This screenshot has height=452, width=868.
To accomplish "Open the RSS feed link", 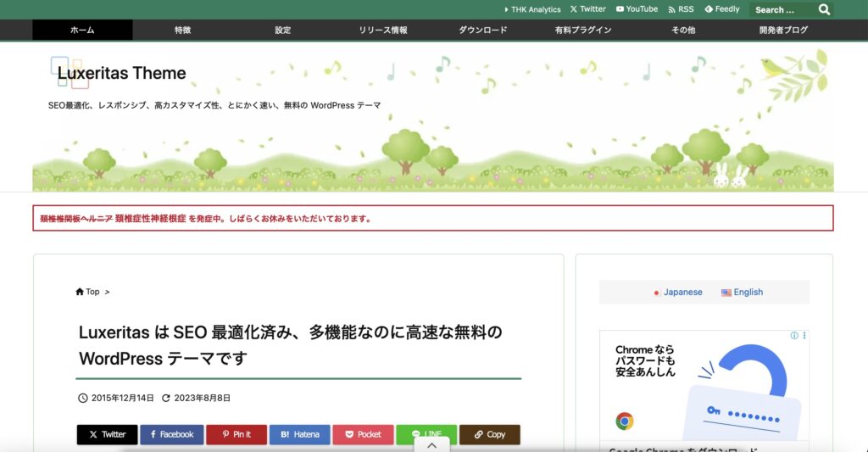I will click(681, 9).
